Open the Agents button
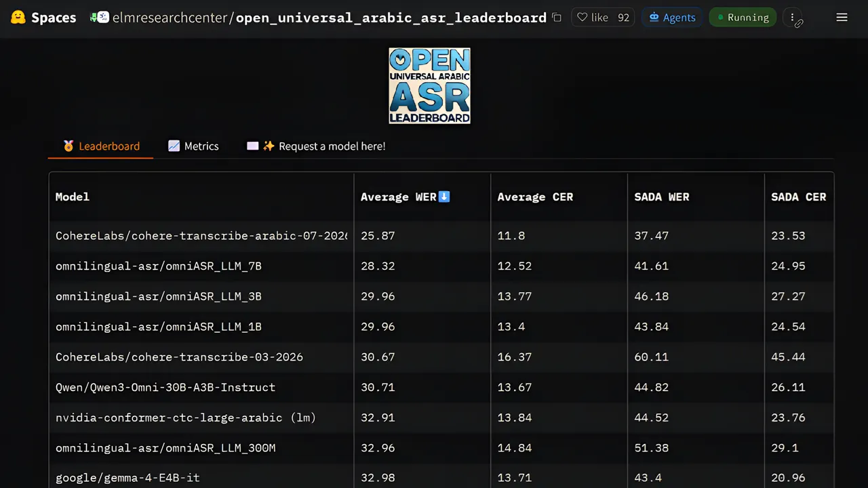Screen dimensions: 868x488 pyautogui.click(x=672, y=18)
